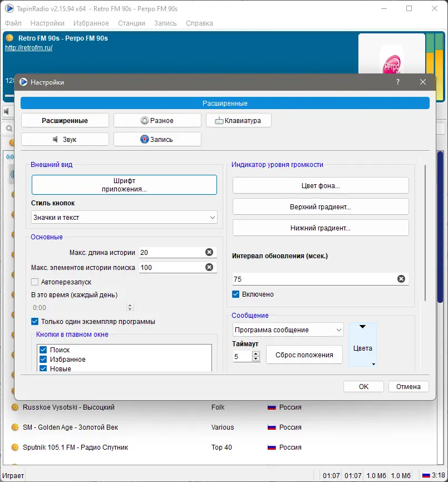
Task: Click the star icon beside Retro FM 90s
Action: click(x=10, y=38)
